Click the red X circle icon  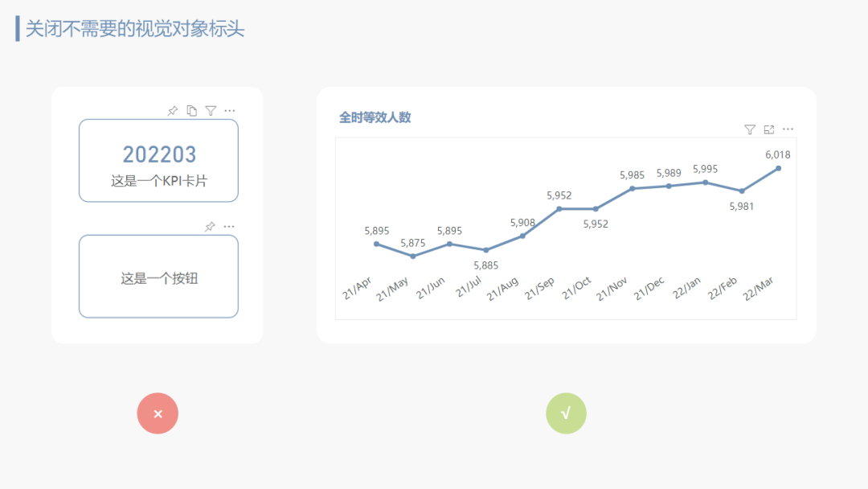point(158,413)
